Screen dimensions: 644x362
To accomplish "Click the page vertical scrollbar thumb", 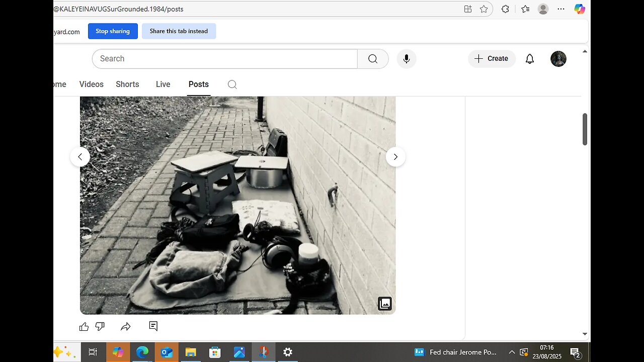I will point(585,129).
